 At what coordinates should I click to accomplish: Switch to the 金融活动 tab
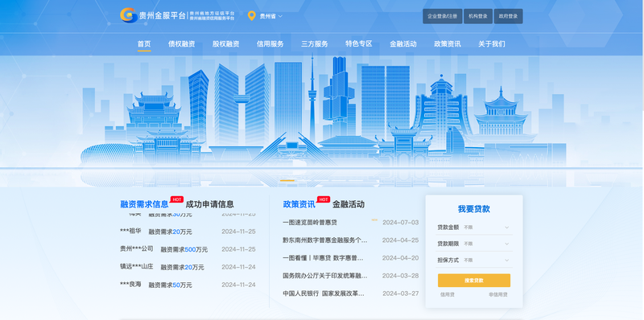[x=349, y=204]
